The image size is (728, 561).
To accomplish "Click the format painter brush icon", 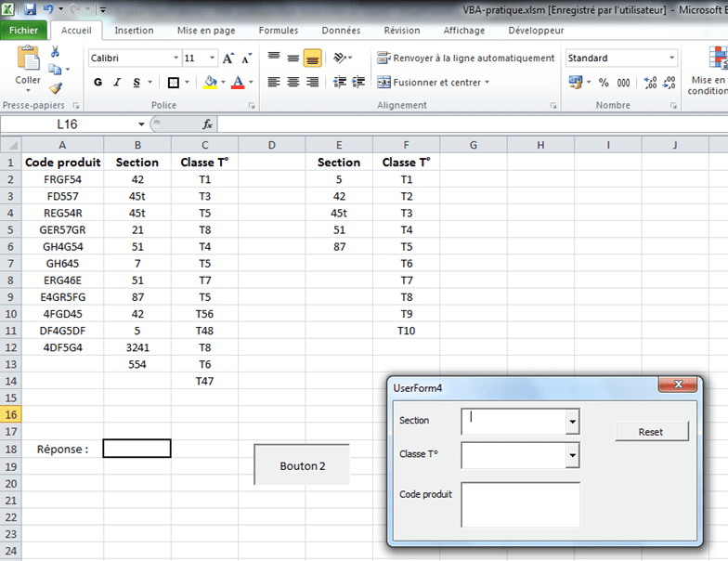I will pos(56,88).
